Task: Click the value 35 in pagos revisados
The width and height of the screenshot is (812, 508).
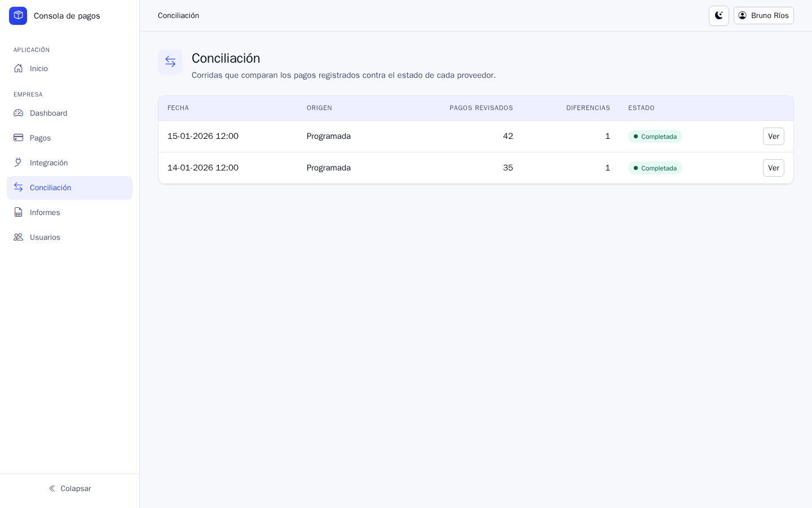Action: [508, 168]
